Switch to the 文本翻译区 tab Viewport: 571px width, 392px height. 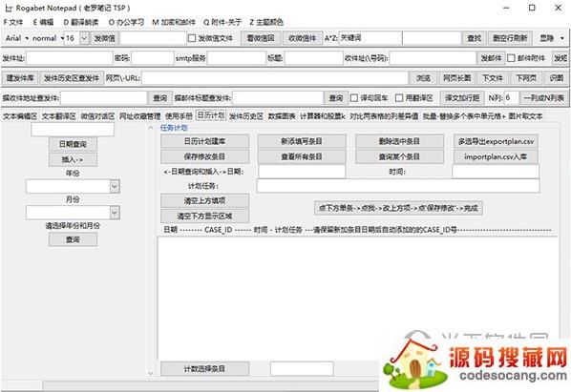tap(58, 116)
